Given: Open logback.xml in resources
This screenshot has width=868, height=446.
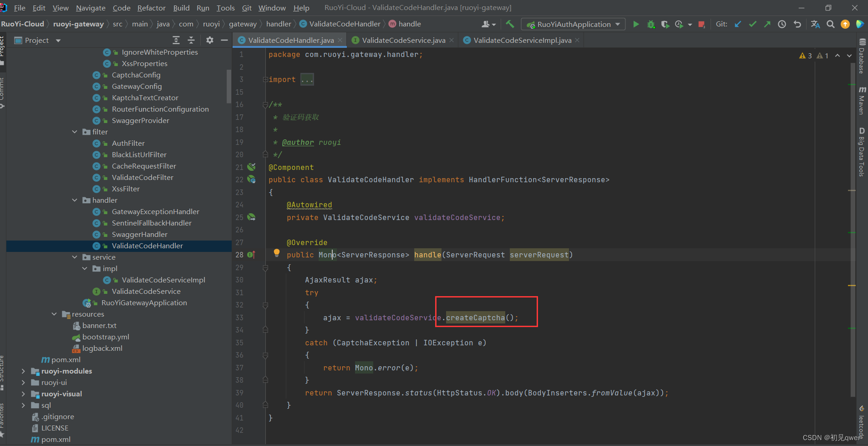Looking at the screenshot, I should click(102, 348).
